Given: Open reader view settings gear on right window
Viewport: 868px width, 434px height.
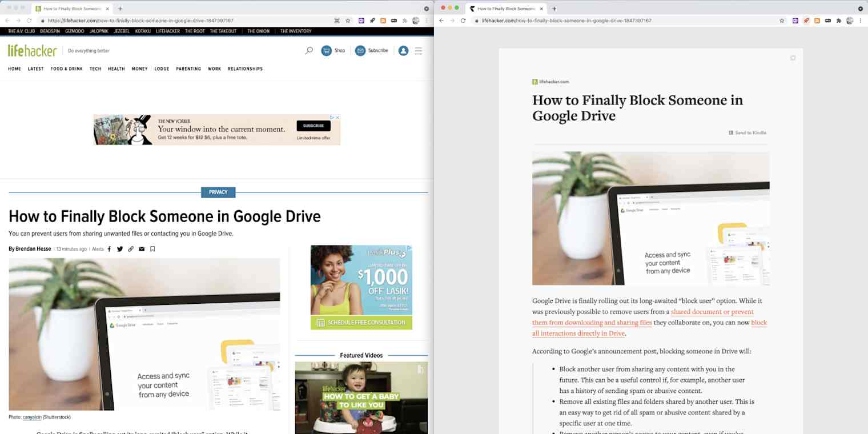Looking at the screenshot, I should click(x=793, y=58).
